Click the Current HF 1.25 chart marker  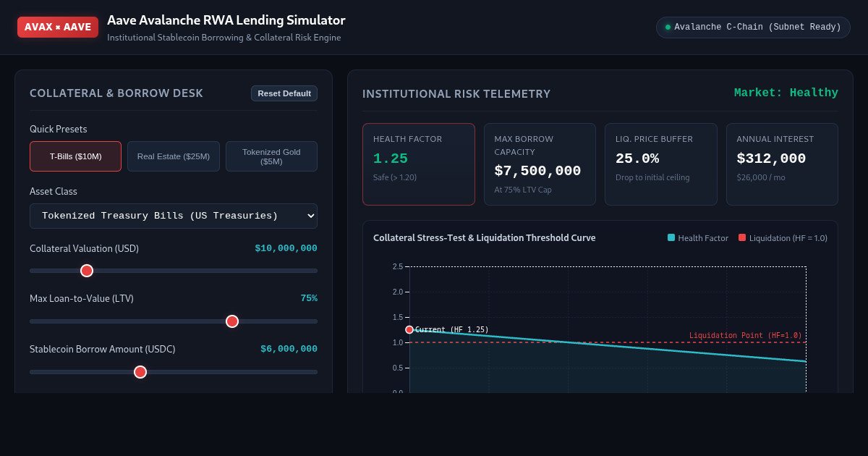point(409,329)
